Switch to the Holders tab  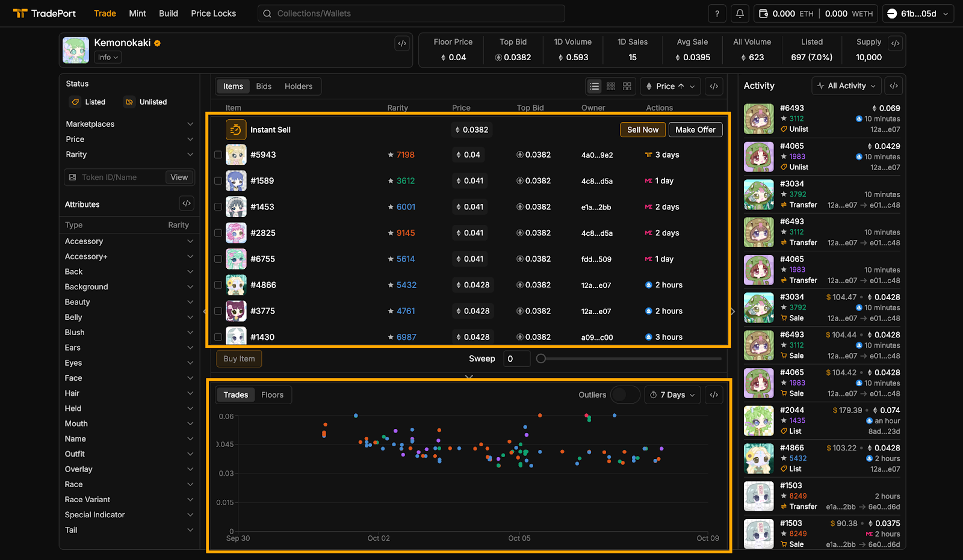pyautogui.click(x=299, y=86)
